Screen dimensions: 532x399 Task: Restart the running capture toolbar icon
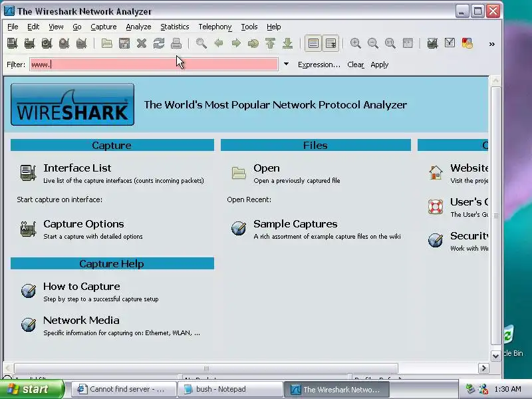(x=81, y=43)
